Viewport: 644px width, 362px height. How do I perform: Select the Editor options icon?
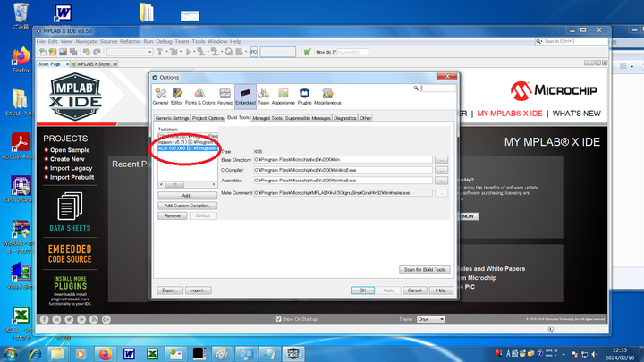pyautogui.click(x=177, y=96)
